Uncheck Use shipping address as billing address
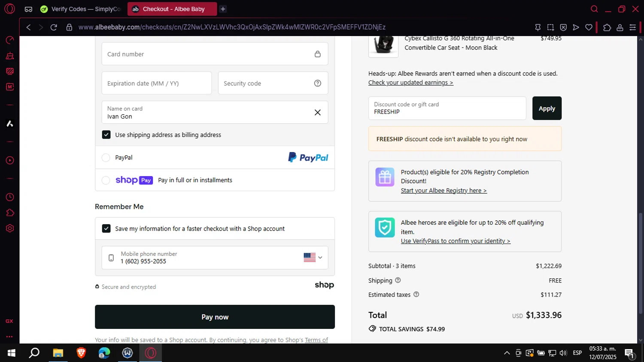Screen dimensions: 644x362 click(x=106, y=134)
